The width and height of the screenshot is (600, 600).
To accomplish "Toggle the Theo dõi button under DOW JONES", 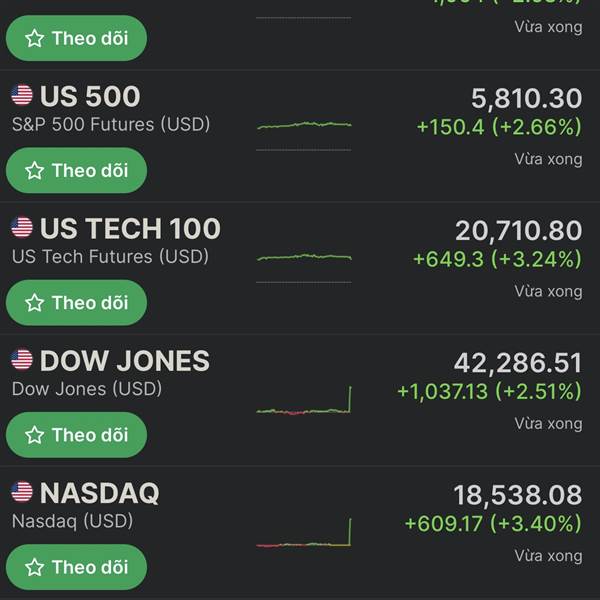I will (76, 435).
